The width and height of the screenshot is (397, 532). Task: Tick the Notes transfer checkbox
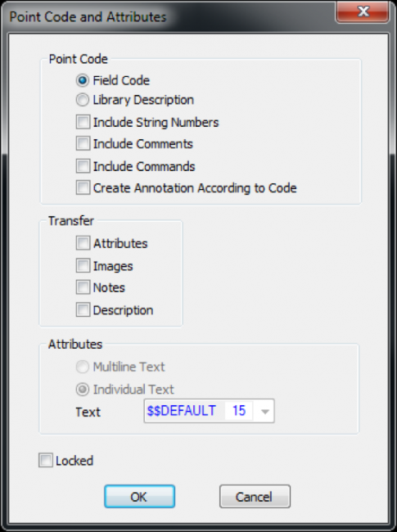coord(83,287)
